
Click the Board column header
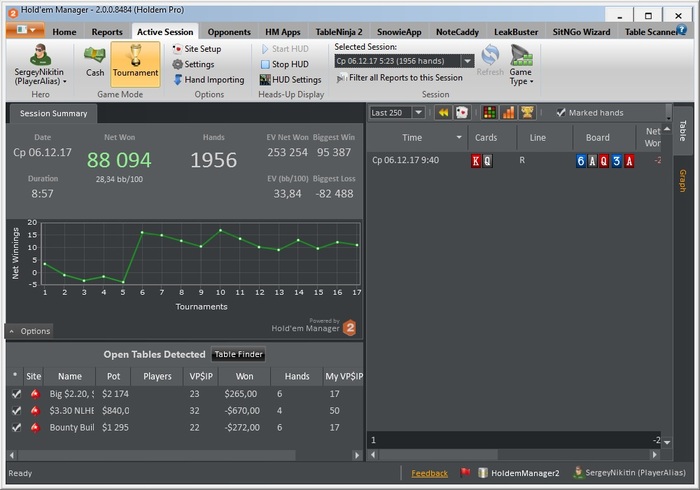click(597, 138)
